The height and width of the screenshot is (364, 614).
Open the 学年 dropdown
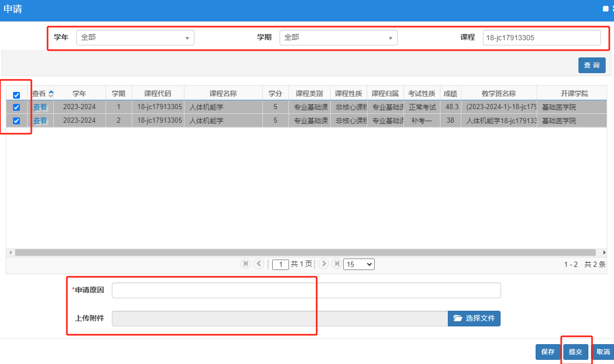point(135,38)
